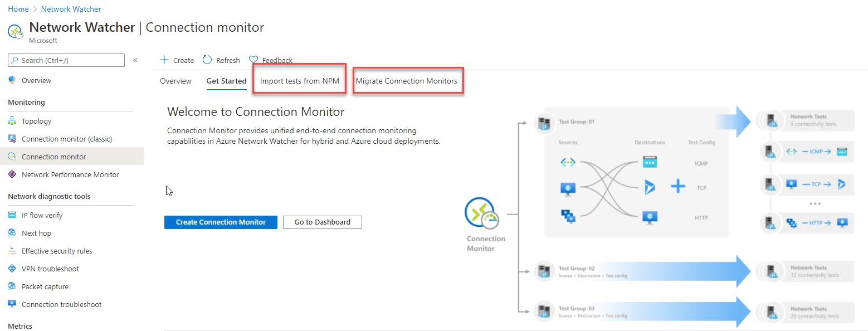The height and width of the screenshot is (331, 868).
Task: Select the Connection monitor (classic) icon
Action: click(x=12, y=139)
